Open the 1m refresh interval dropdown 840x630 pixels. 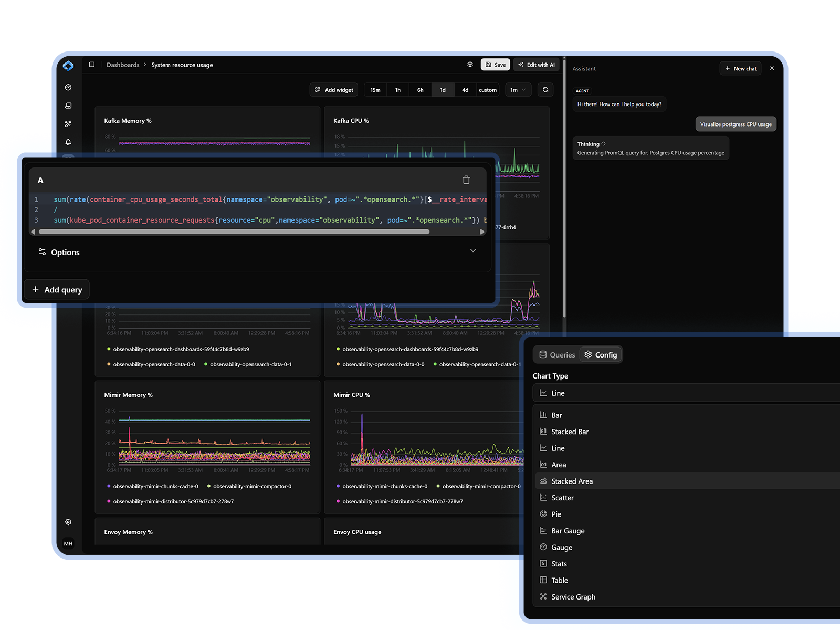[x=518, y=89]
